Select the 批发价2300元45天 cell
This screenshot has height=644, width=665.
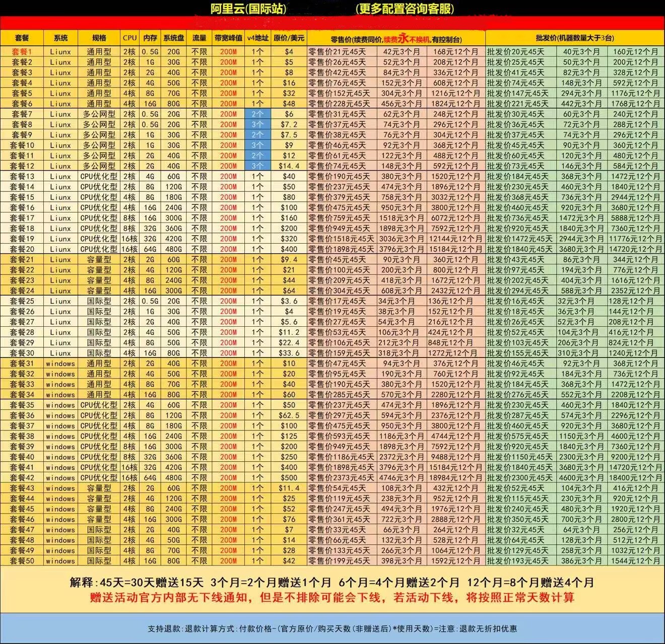tap(520, 478)
